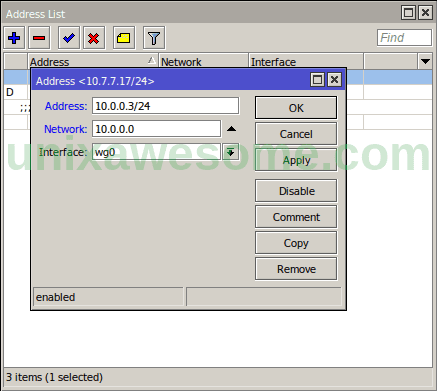437x391 pixels.
Task: Click the Cancel button
Action: (296, 134)
